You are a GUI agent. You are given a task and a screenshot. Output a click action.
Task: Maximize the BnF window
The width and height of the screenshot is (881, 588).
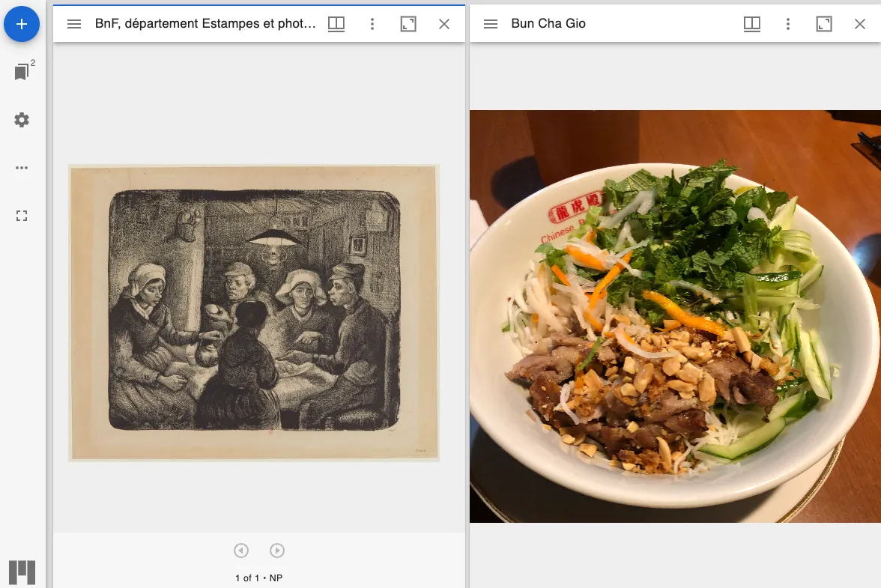[408, 23]
